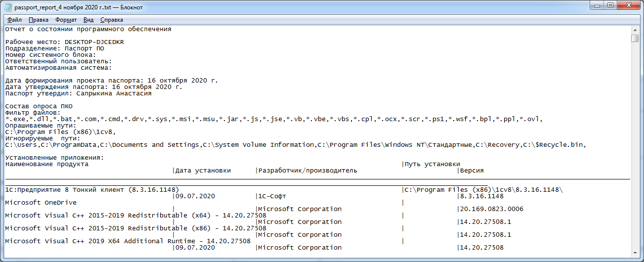This screenshot has width=644, height=262.
Task: Click the line 'Автоматизированная система:'
Action: (58, 68)
